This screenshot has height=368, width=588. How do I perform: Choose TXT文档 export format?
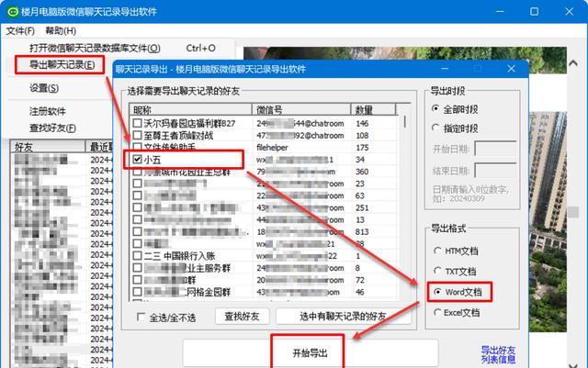point(437,271)
